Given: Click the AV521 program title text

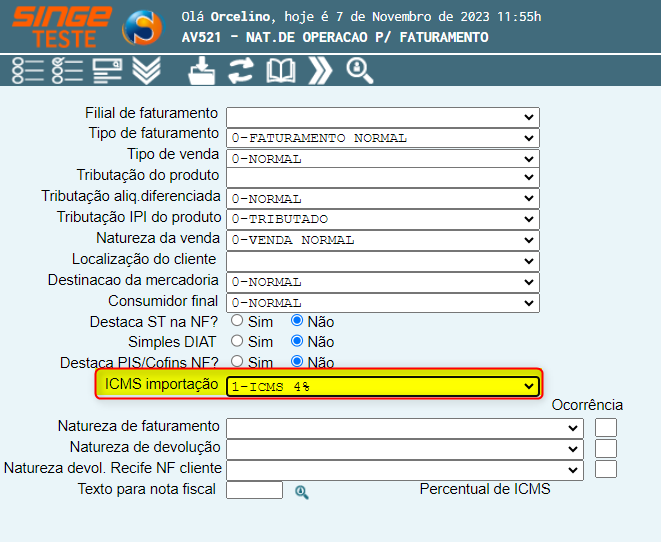Looking at the screenshot, I should [x=335, y=38].
